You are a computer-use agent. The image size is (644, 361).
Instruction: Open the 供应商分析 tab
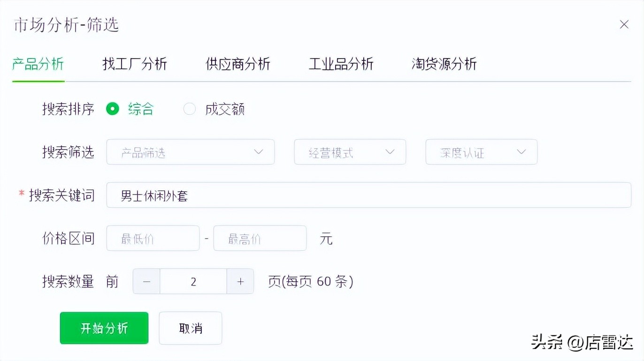click(238, 64)
